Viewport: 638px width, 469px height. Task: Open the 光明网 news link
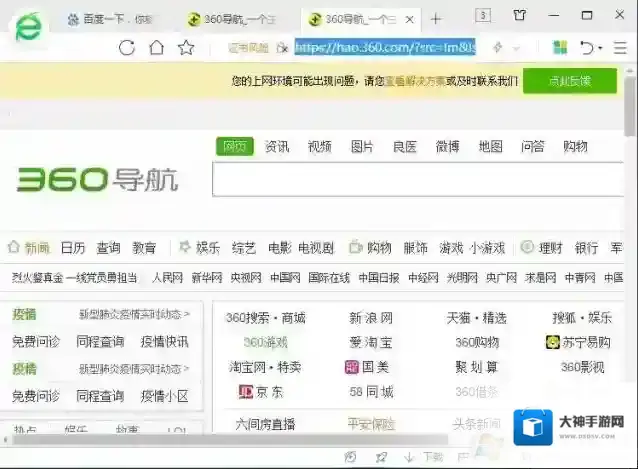click(x=462, y=278)
